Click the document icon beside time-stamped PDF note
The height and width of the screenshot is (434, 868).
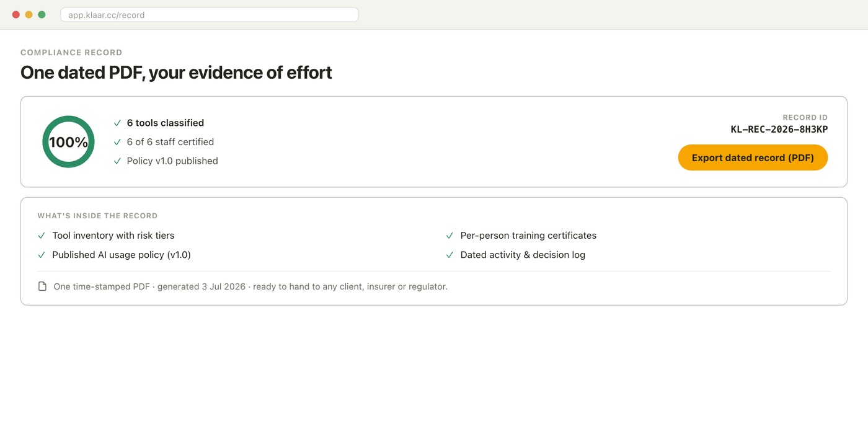pyautogui.click(x=42, y=286)
